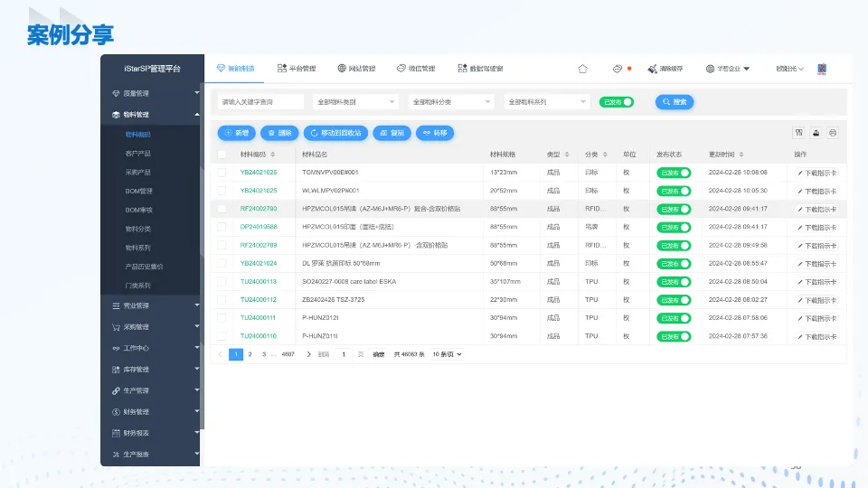Open the 物料分类 submenu item
The height and width of the screenshot is (488, 868).
click(x=137, y=229)
